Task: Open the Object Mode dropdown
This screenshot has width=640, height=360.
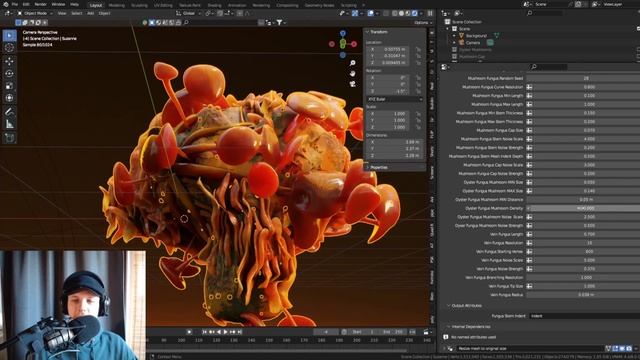Action: point(35,13)
